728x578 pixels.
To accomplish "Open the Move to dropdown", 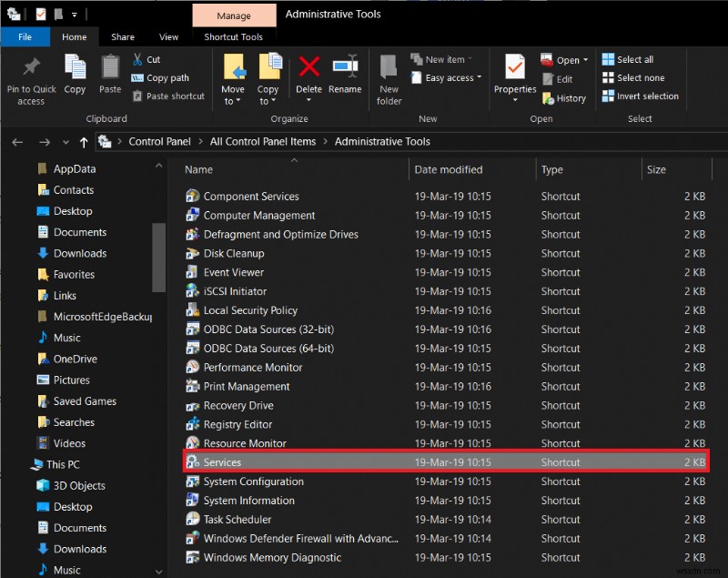I will pyautogui.click(x=233, y=80).
